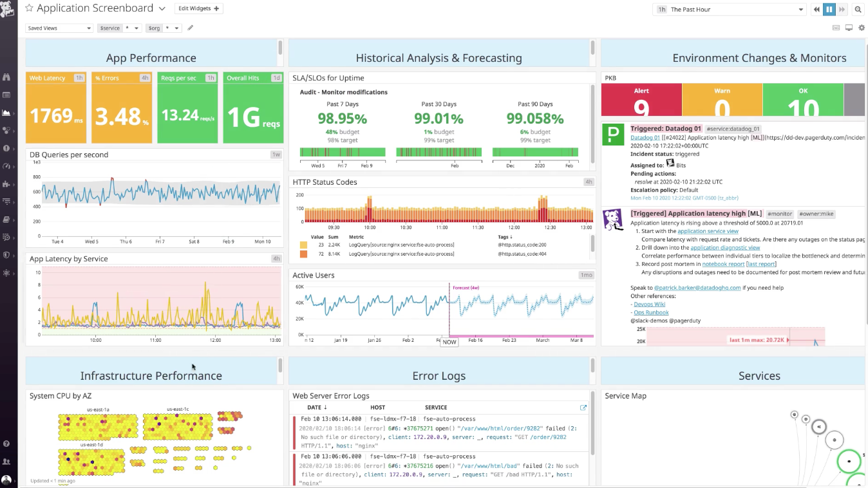This screenshot has height=488, width=868.
Task: Open the Saved Views dropdown
Action: 59,28
